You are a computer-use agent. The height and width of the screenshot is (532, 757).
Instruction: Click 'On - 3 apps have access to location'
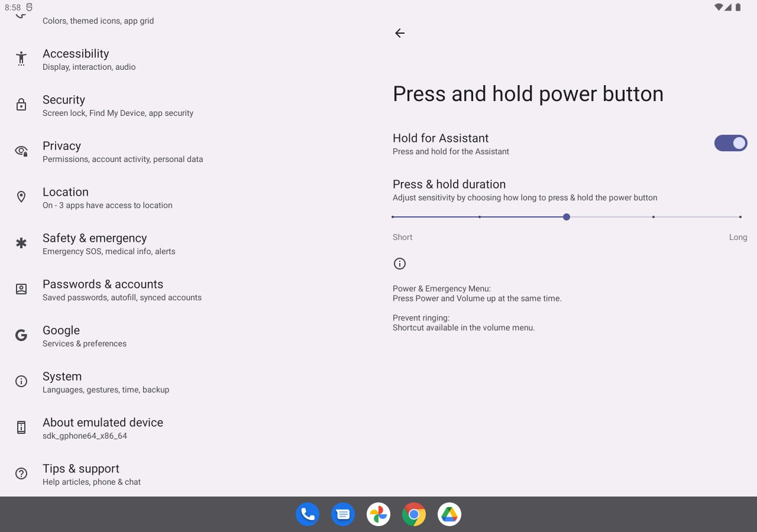click(108, 205)
